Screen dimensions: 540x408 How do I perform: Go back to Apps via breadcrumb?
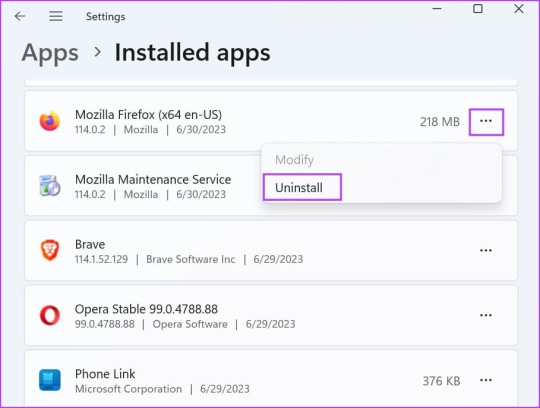(50, 53)
